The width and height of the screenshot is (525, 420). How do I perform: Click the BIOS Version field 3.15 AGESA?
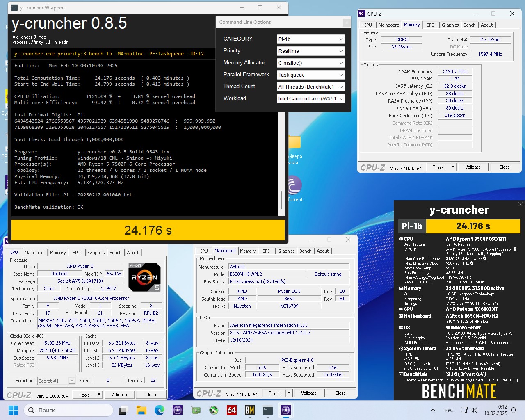coord(289,333)
